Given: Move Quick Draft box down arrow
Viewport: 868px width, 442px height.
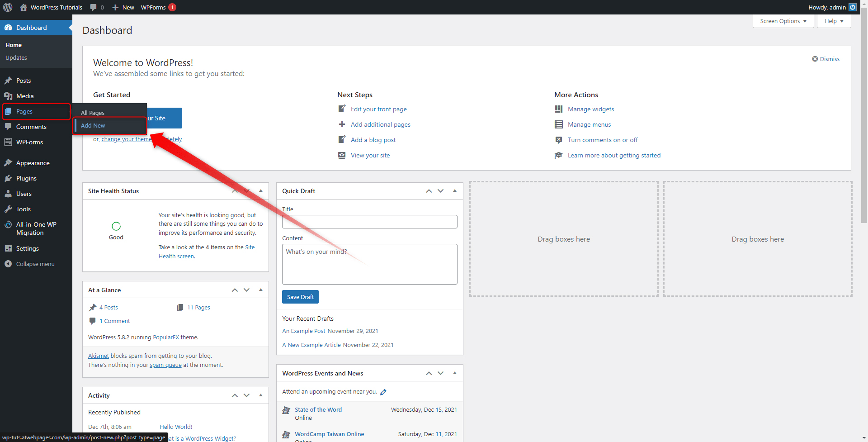Looking at the screenshot, I should tap(441, 191).
